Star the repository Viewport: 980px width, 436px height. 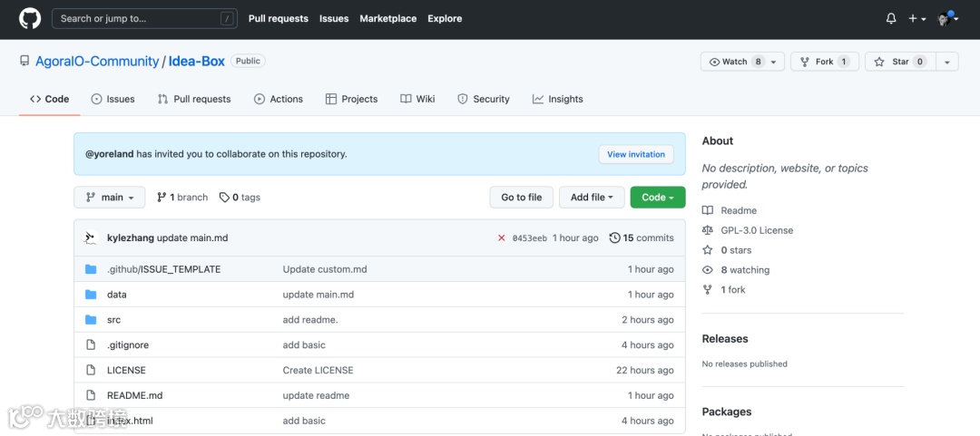click(x=900, y=62)
